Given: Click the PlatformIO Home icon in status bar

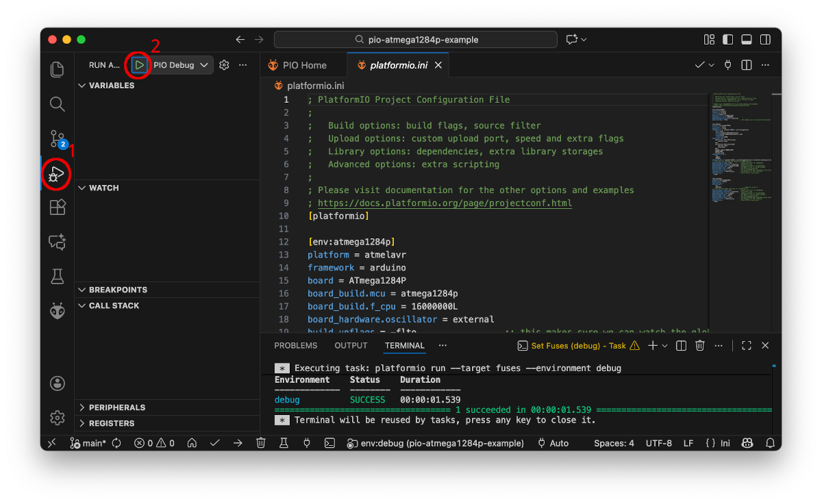Looking at the screenshot, I should tap(192, 443).
